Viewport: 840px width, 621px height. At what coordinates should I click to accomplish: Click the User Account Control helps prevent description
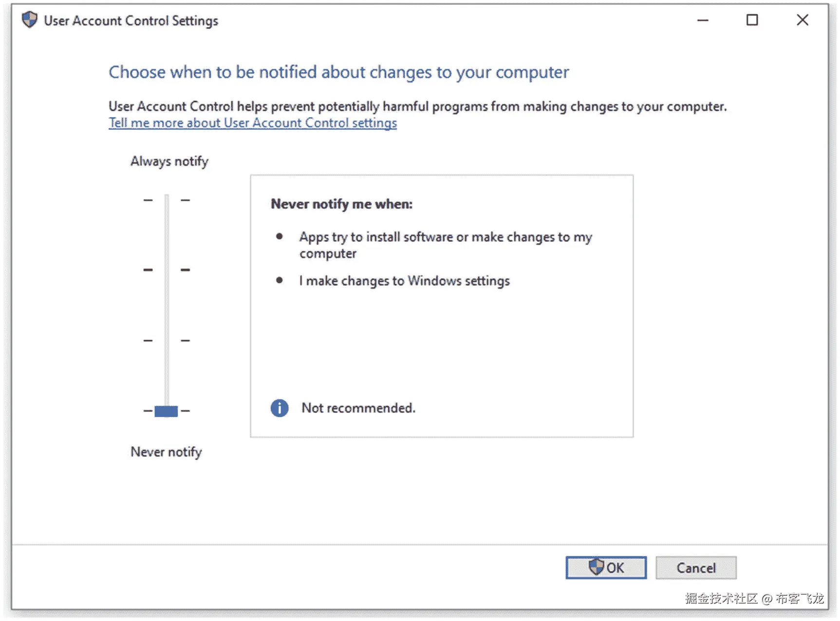coord(418,106)
